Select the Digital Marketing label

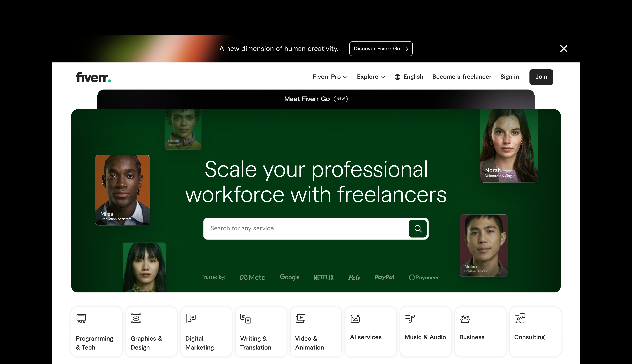[199, 343]
